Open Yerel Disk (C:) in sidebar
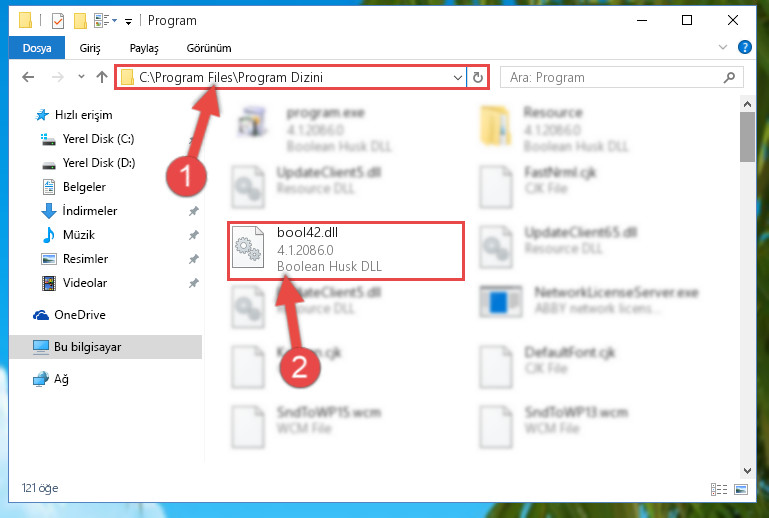 [98, 139]
